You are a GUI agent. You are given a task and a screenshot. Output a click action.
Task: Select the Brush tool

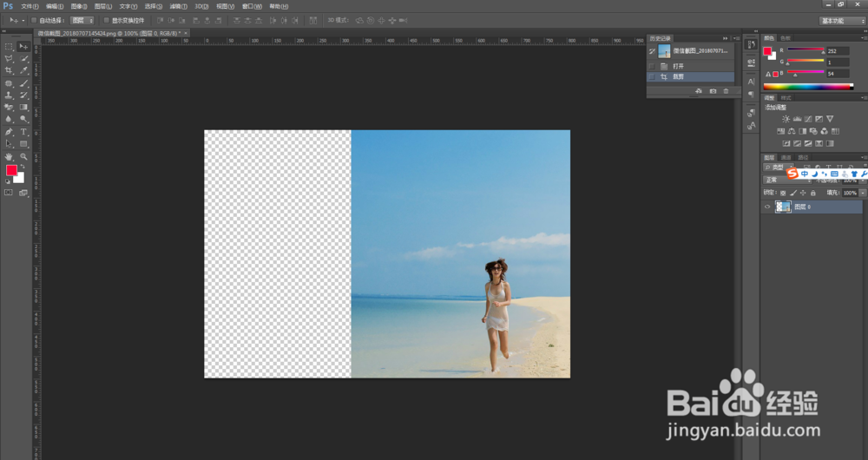tap(23, 83)
